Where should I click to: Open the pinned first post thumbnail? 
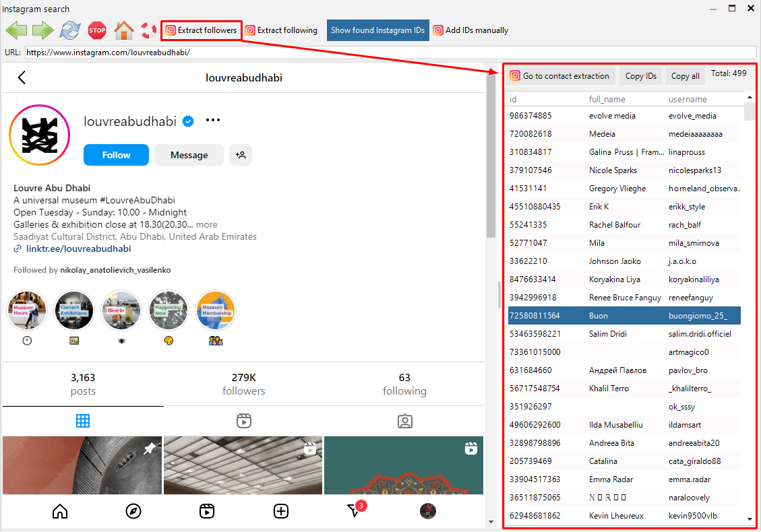[x=82, y=465]
